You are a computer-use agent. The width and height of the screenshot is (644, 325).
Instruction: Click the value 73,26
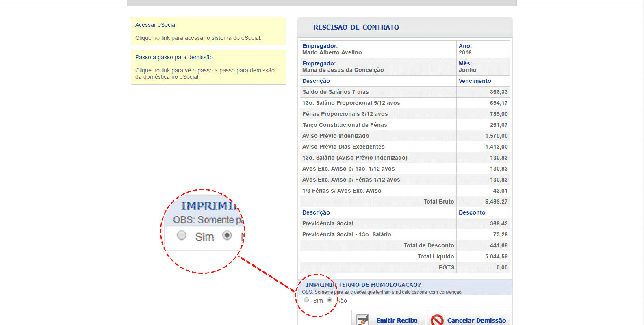500,234
